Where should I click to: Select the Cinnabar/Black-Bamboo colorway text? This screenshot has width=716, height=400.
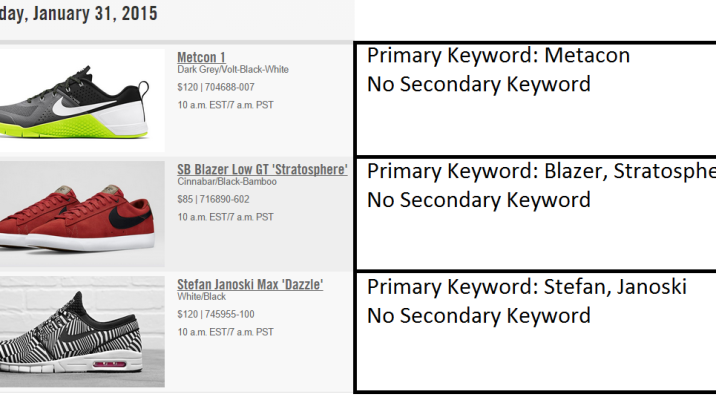point(227,184)
